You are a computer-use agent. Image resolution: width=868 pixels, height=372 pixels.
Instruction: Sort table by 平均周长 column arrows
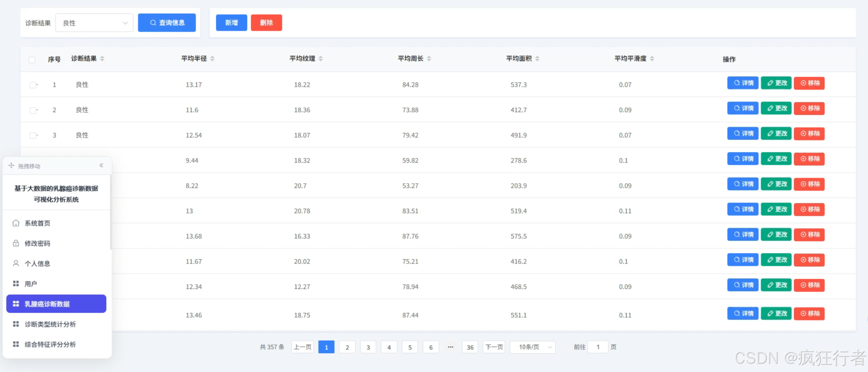[x=429, y=59]
